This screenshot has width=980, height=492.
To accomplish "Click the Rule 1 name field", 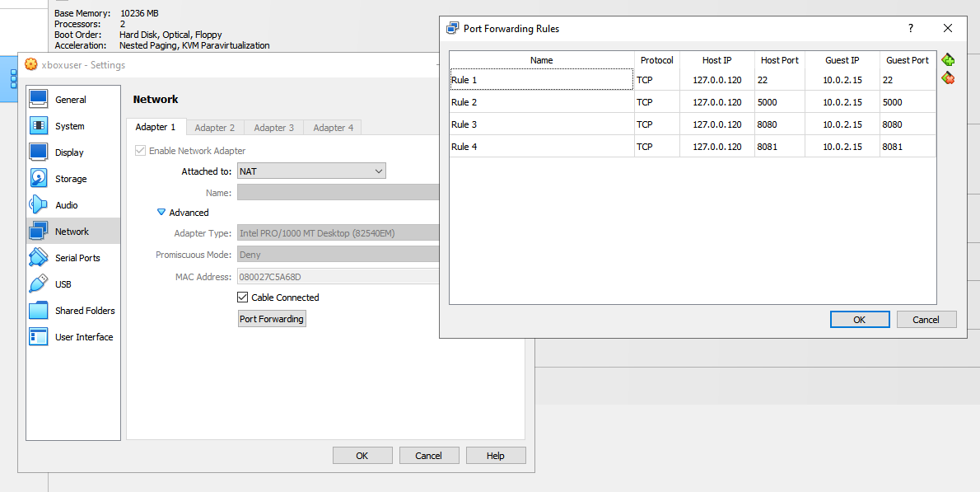I will tap(541, 80).
